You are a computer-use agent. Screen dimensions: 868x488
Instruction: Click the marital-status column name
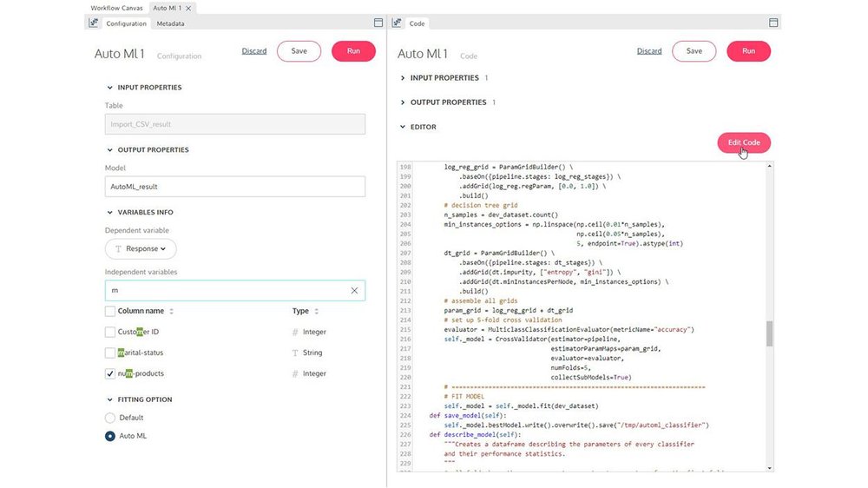(x=141, y=353)
